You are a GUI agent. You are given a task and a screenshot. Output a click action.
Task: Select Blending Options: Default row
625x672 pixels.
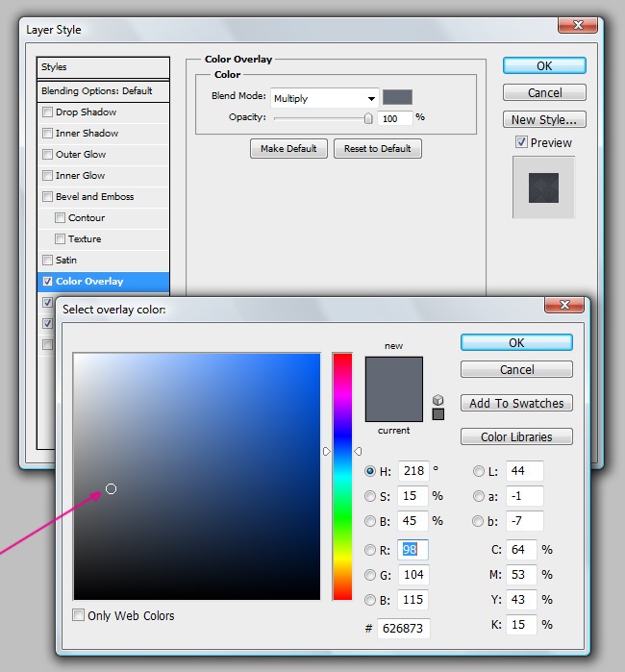pos(103,91)
